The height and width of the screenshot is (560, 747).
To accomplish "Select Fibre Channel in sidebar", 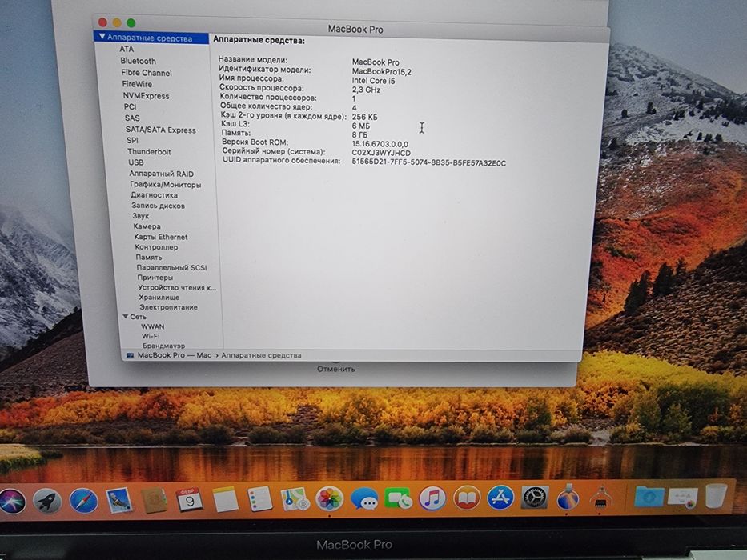I will tap(147, 73).
